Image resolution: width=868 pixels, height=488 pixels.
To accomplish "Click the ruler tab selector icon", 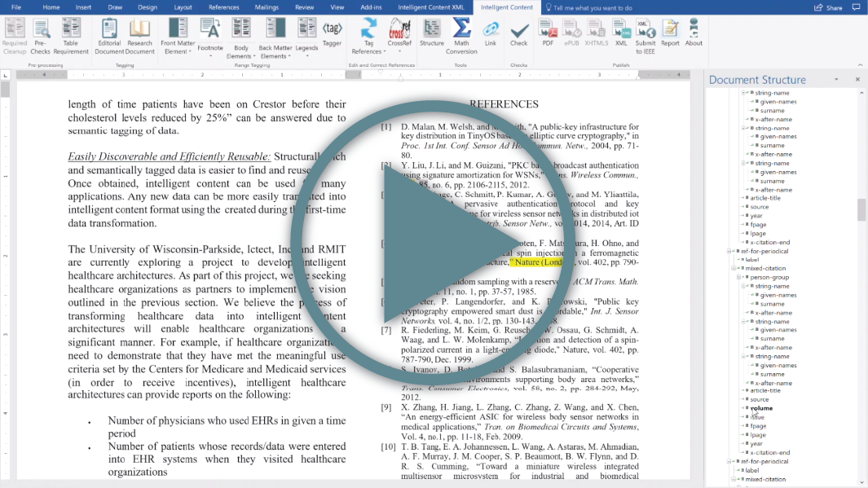I will pos(6,75).
